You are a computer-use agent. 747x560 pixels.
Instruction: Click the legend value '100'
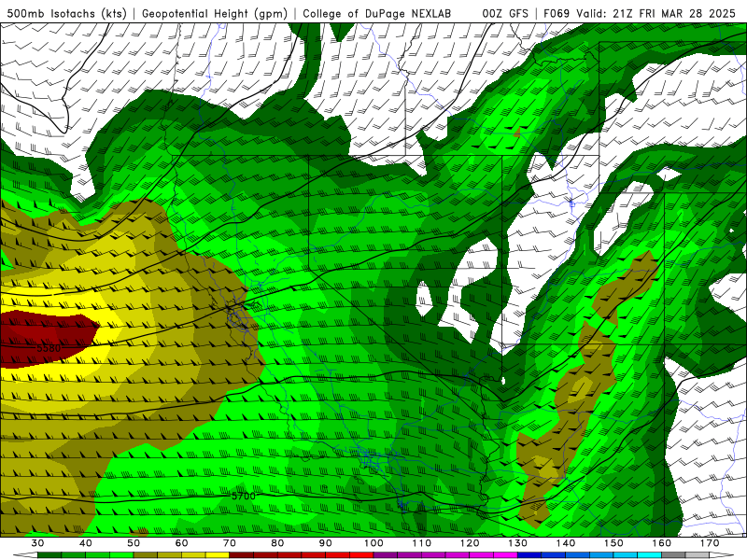tap(373, 543)
